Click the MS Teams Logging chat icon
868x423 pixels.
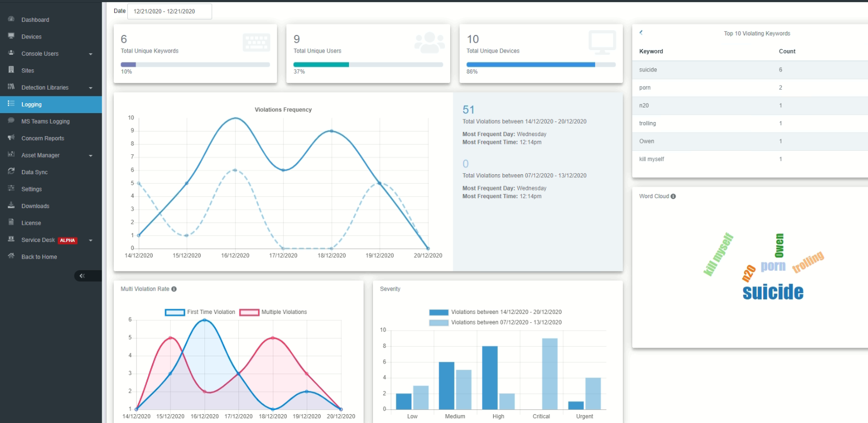[11, 120]
